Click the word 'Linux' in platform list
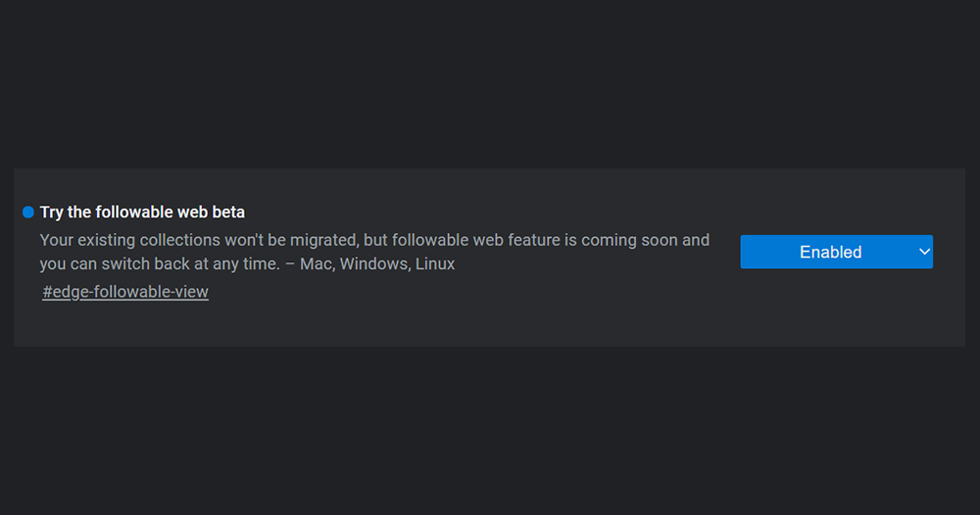Image resolution: width=980 pixels, height=515 pixels. [x=435, y=263]
